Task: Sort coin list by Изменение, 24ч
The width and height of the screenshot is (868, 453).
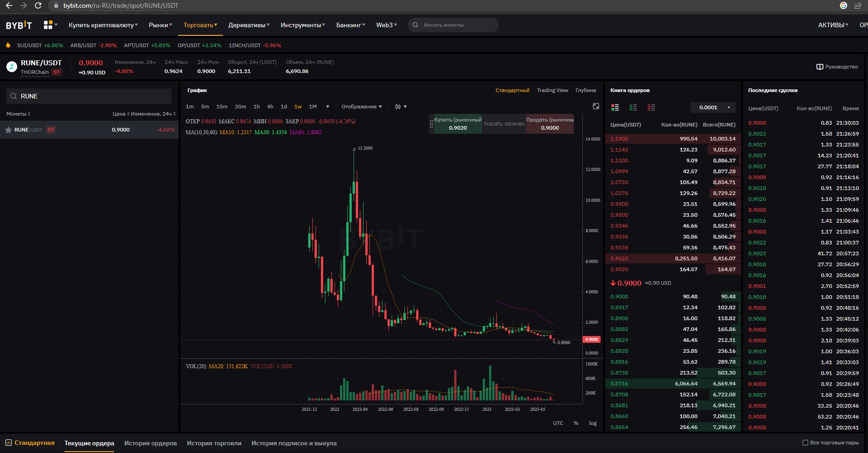Action: coord(153,114)
